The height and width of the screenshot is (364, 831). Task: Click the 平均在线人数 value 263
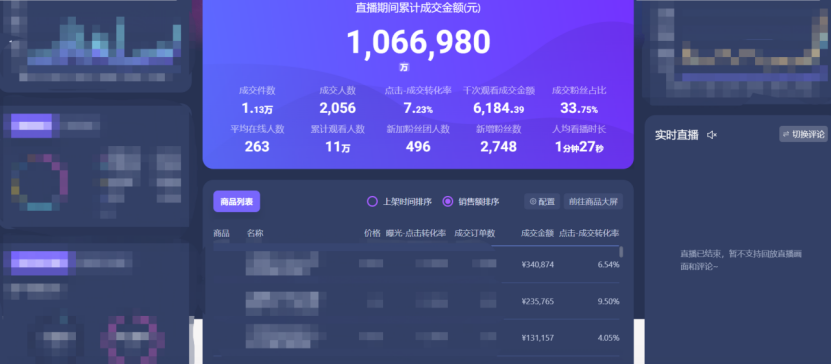257,147
